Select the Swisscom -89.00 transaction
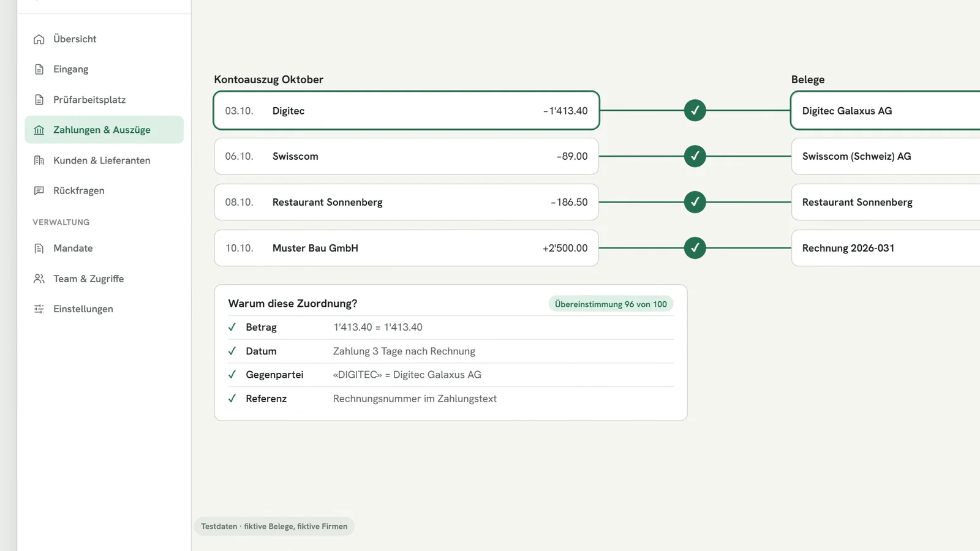The image size is (980, 551). click(x=406, y=156)
